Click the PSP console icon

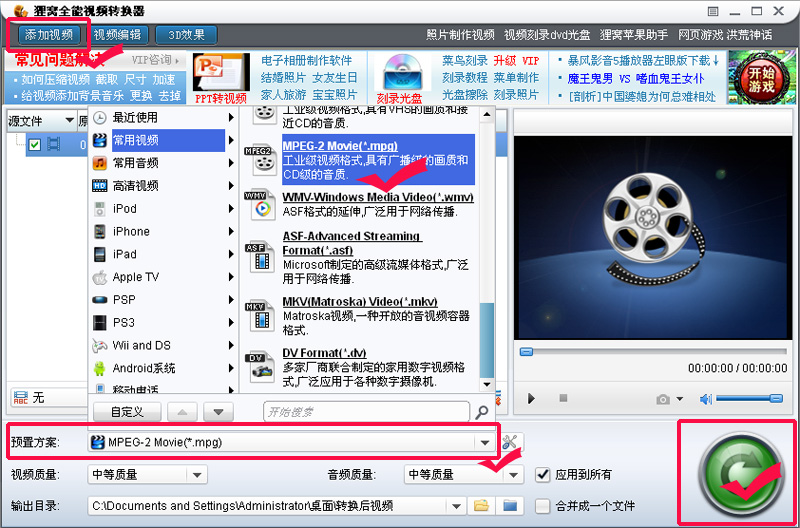[x=99, y=300]
